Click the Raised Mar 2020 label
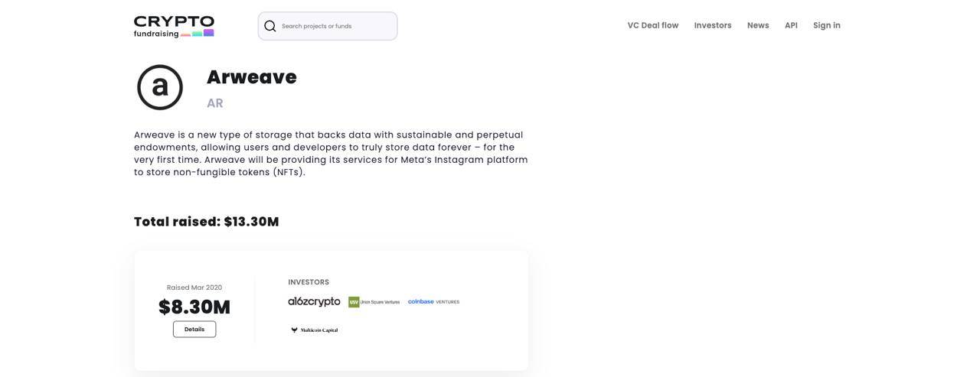Image resolution: width=980 pixels, height=377 pixels. coord(194,288)
